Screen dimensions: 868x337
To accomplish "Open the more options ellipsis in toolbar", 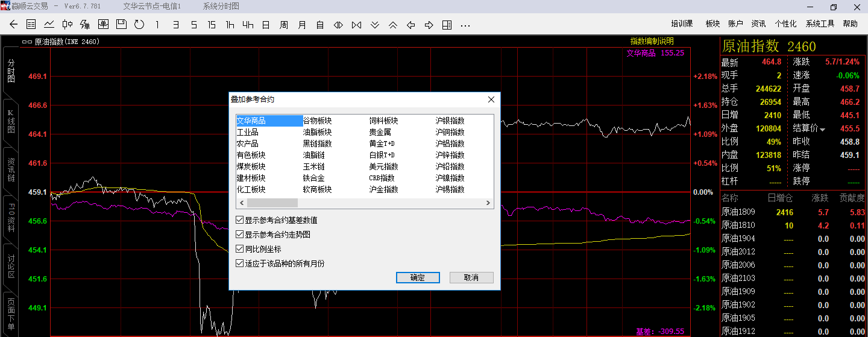I will pyautogui.click(x=465, y=25).
